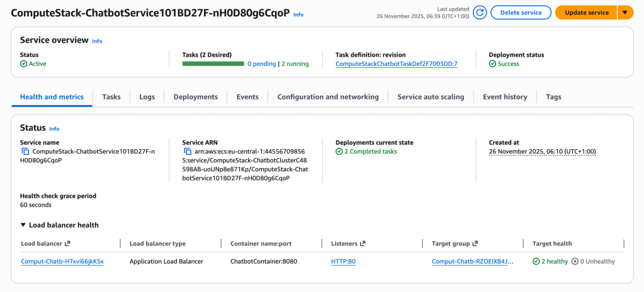Go to Service auto scaling tab

431,97
